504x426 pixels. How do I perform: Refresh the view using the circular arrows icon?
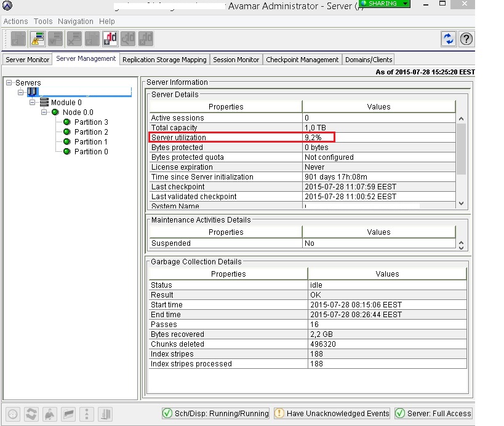click(x=449, y=38)
